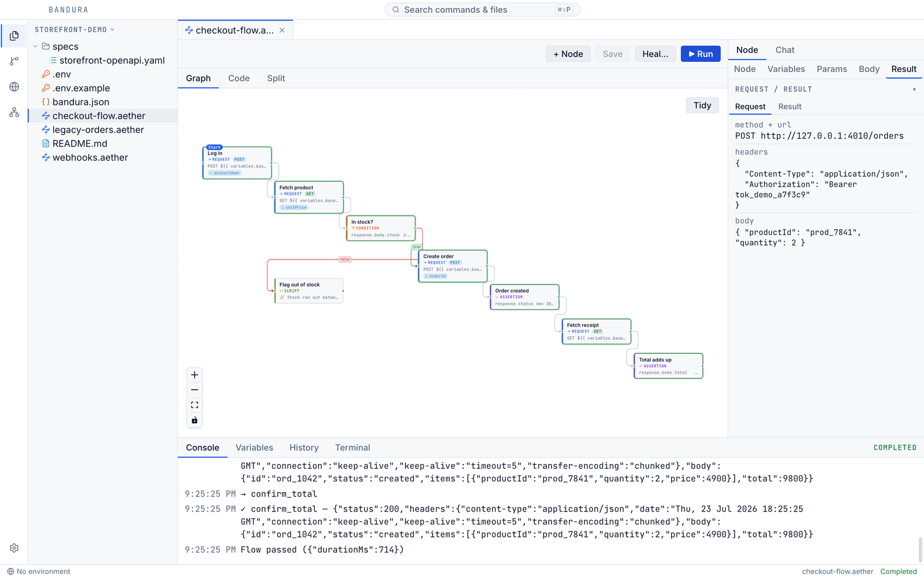This screenshot has width=924, height=578.
Task: Zoom out on the graph canvas
Action: (195, 390)
